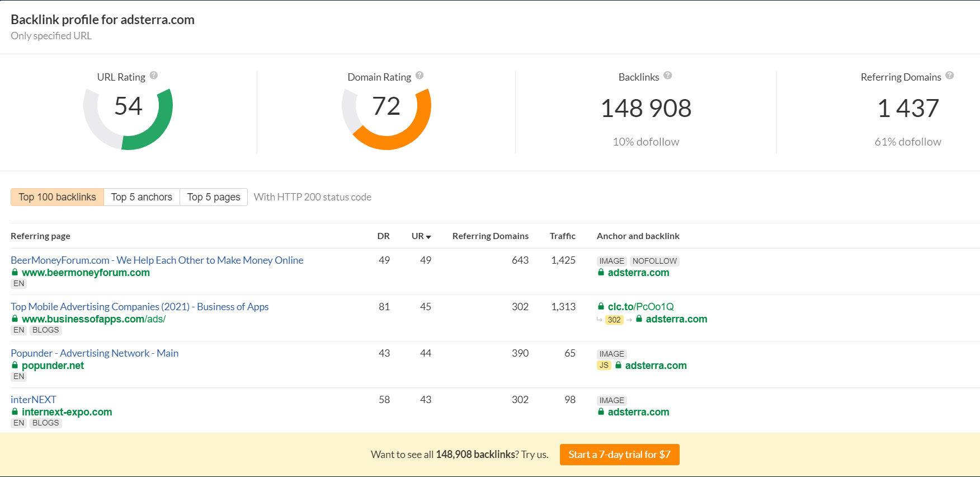Click adsterra.com backlink in BeerMoneyForum row

pos(639,273)
